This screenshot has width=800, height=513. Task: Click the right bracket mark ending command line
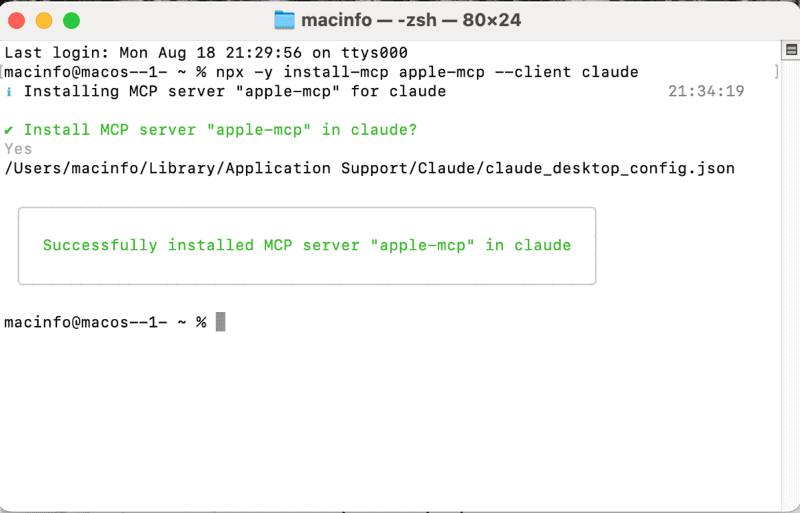pyautogui.click(x=777, y=72)
